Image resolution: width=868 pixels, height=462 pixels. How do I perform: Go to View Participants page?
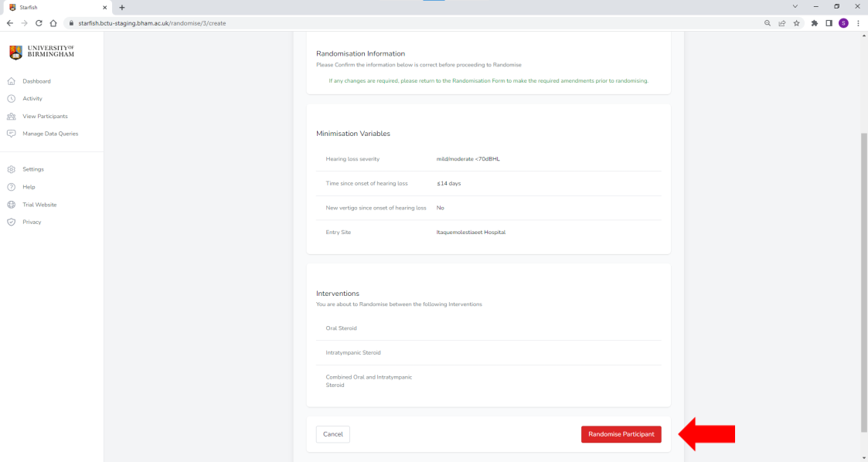tap(45, 117)
